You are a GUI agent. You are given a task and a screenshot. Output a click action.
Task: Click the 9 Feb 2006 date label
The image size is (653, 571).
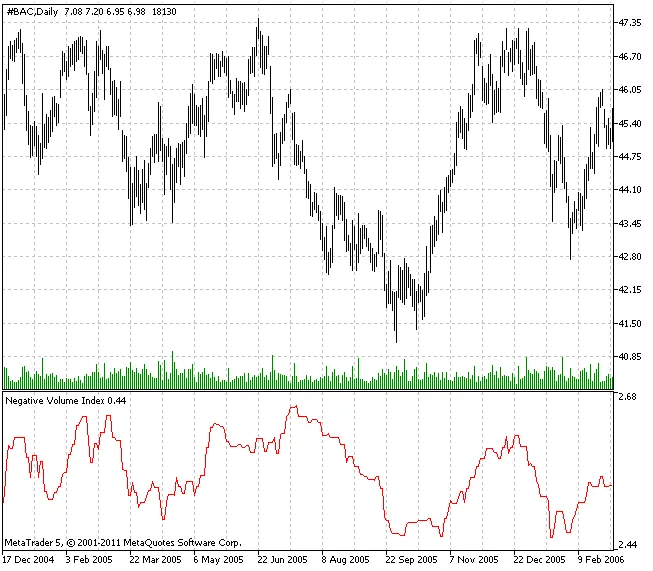603,561
